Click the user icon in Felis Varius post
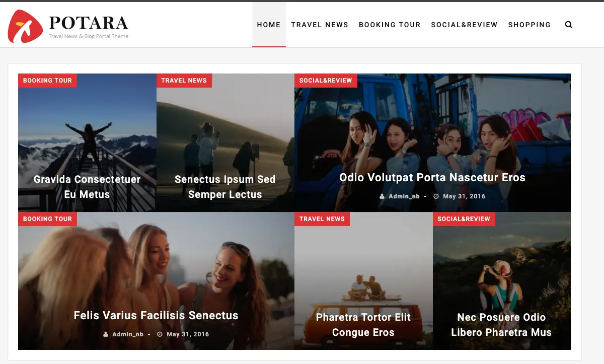604x364 pixels. tap(106, 334)
